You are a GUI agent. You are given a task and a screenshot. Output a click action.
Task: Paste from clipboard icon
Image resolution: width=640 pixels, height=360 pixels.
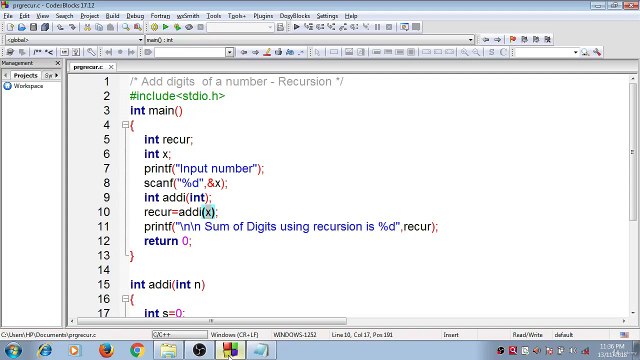point(110,27)
